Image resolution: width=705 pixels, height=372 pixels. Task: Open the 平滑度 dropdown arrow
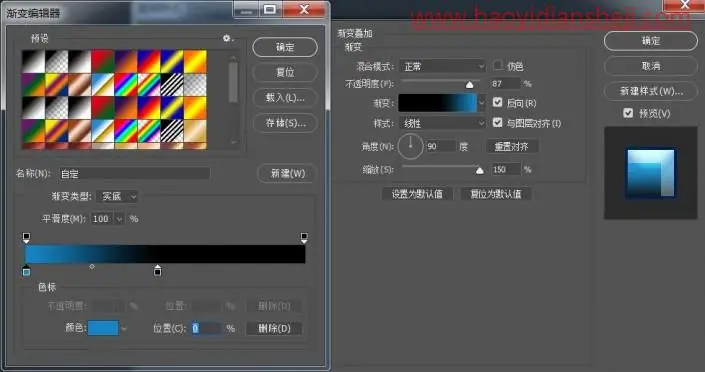(120, 219)
